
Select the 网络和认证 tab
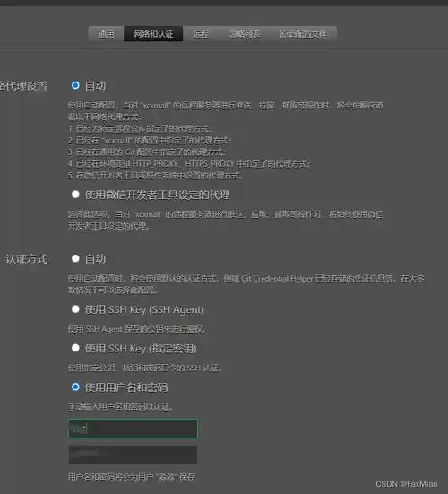[x=153, y=34]
